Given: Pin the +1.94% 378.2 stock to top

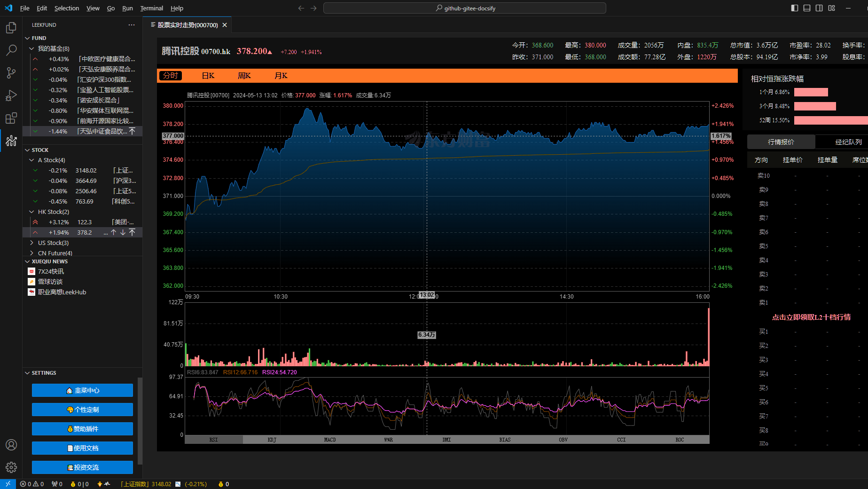Looking at the screenshot, I should pos(132,232).
